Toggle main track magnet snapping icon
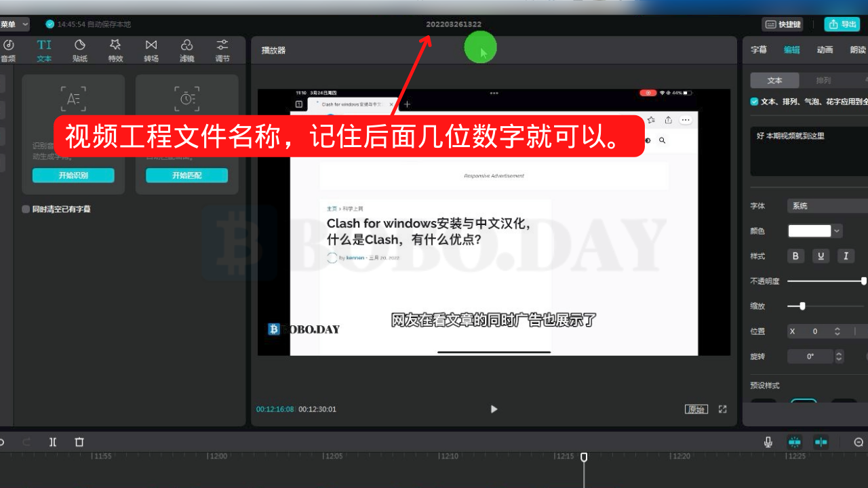 coord(795,442)
